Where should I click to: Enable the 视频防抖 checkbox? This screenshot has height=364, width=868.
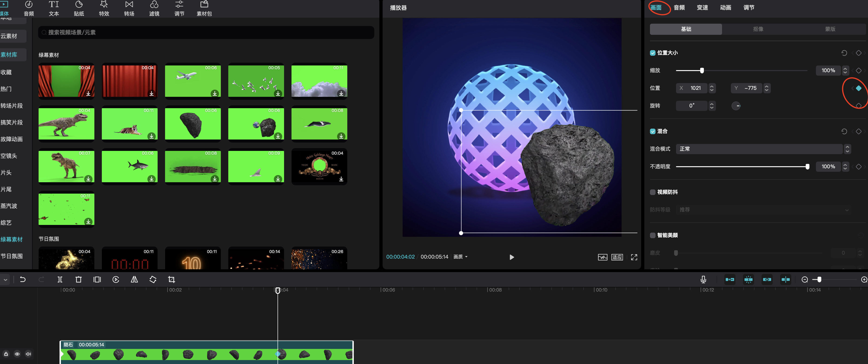click(x=653, y=192)
